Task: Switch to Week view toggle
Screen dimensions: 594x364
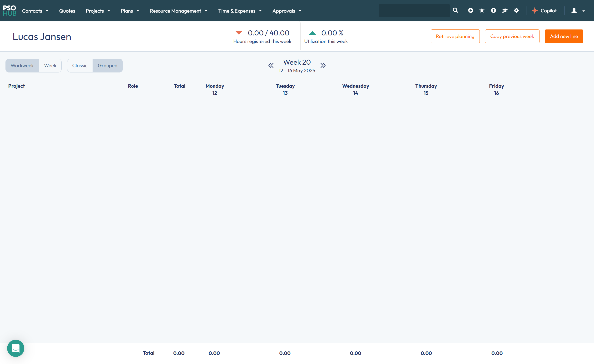Action: [50, 66]
